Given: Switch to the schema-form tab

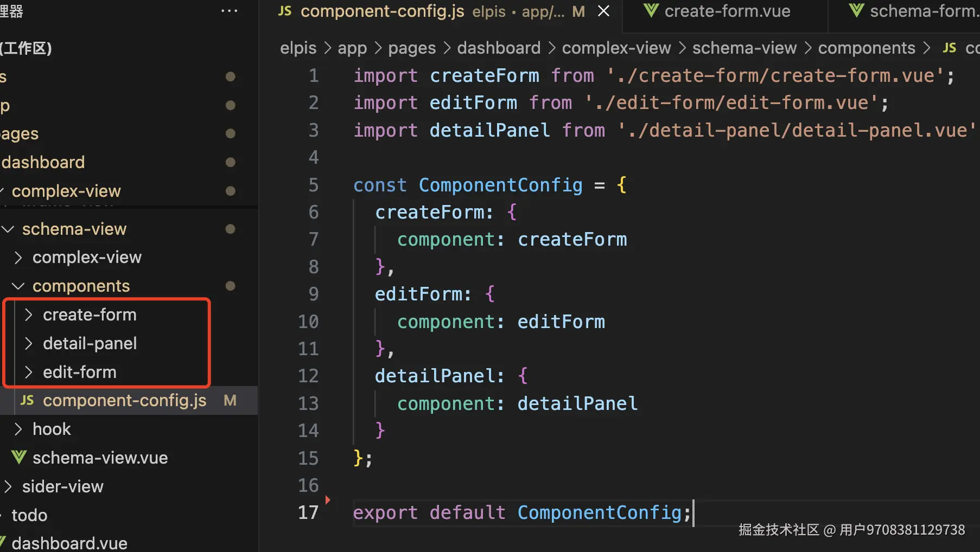Looking at the screenshot, I should click(x=922, y=11).
